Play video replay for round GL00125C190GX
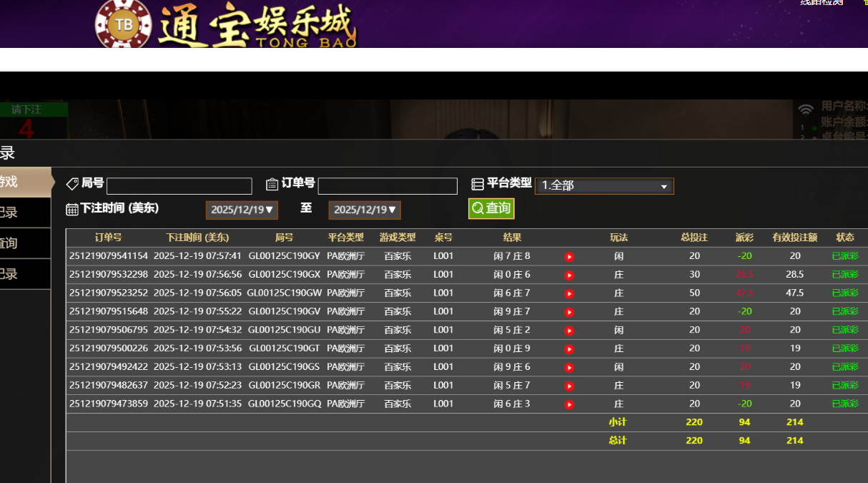 coord(569,275)
